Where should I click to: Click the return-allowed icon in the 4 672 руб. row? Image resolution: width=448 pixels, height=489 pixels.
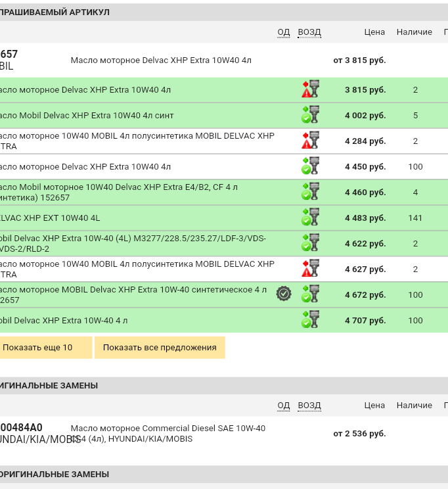[x=310, y=294]
